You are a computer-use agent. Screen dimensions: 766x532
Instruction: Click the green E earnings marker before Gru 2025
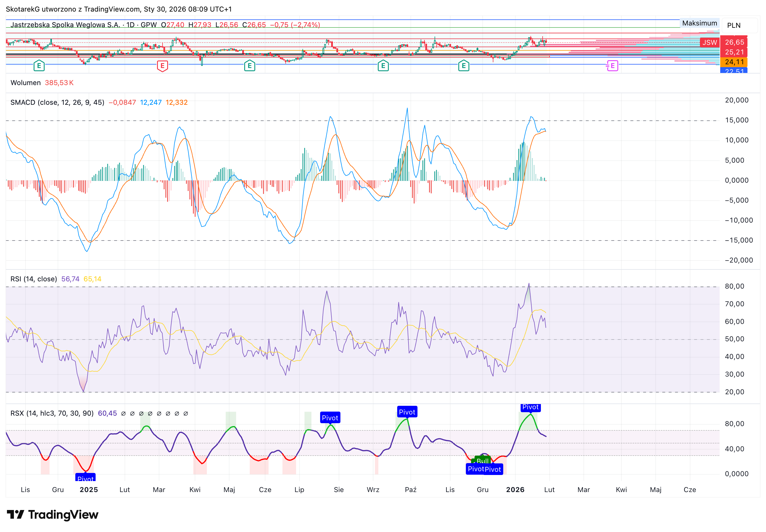tap(464, 66)
